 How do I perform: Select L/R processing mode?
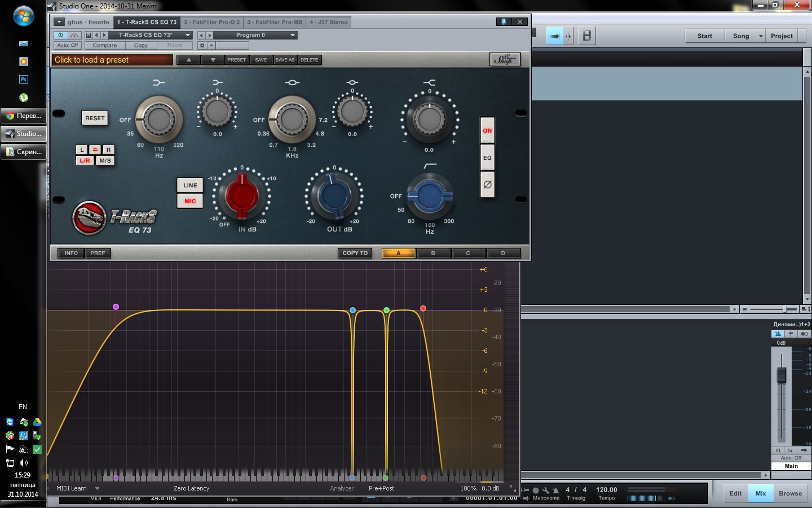click(x=85, y=160)
